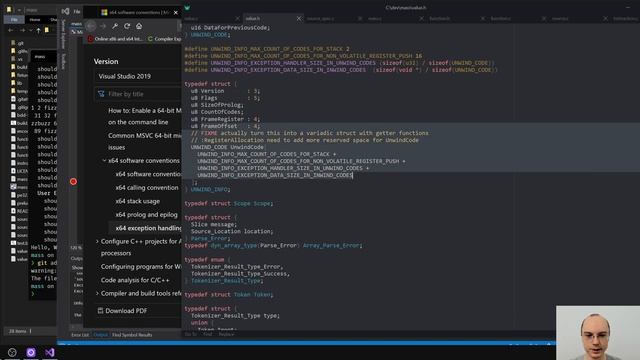This screenshot has width=640, height=360.
Task: Collapse the x64 software conventions tree node
Action: (104, 161)
